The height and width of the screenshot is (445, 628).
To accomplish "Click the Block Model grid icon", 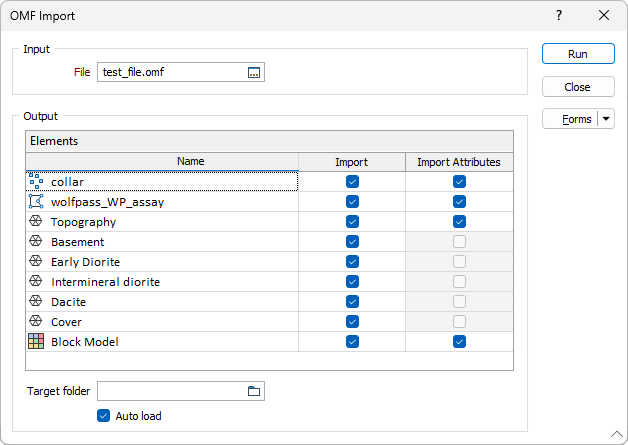I will pyautogui.click(x=36, y=341).
